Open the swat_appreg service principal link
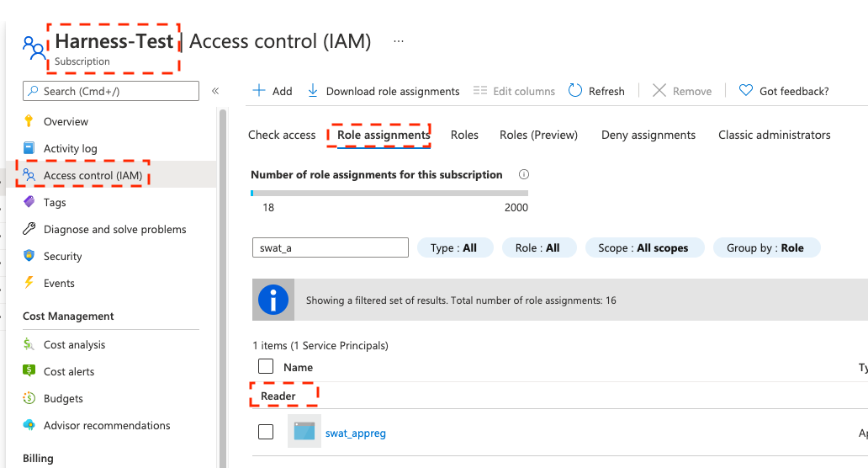 click(x=355, y=433)
